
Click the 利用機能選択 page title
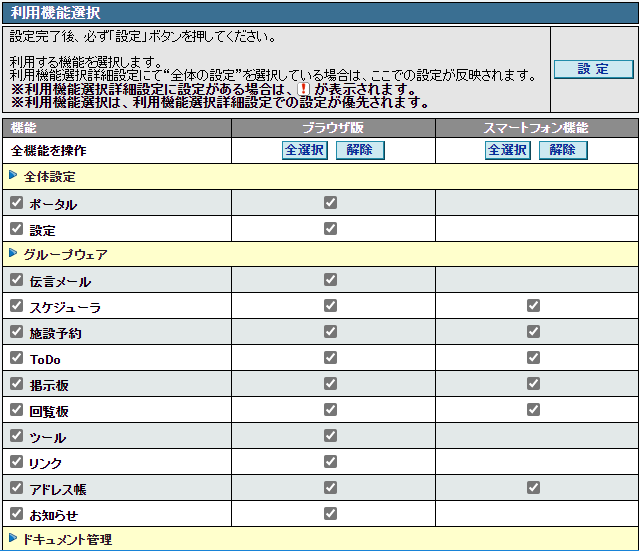coord(55,13)
